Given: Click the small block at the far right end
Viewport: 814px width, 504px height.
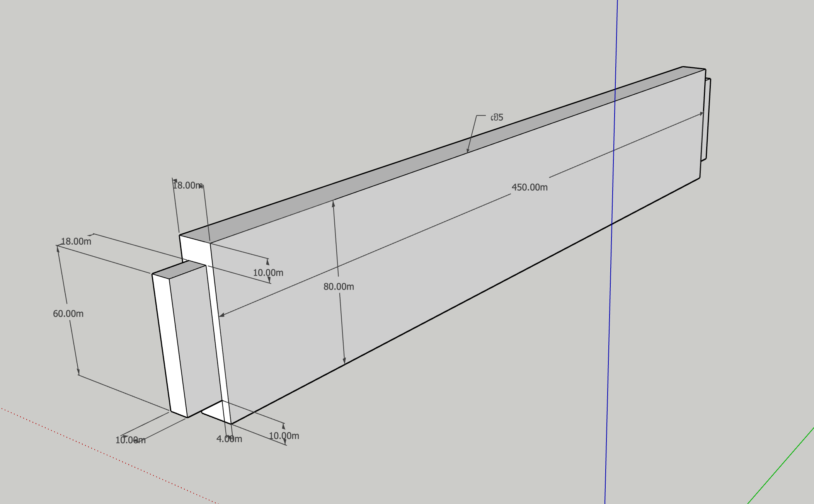Looking at the screenshot, I should pos(707,120).
